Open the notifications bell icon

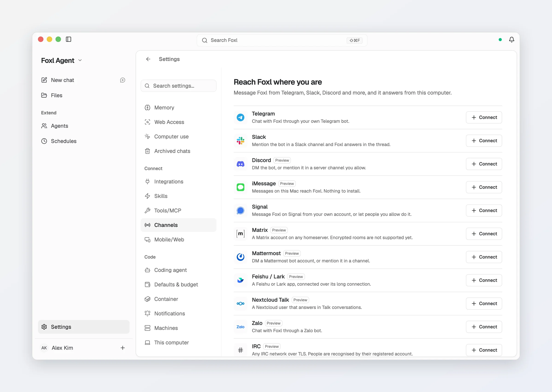point(512,40)
